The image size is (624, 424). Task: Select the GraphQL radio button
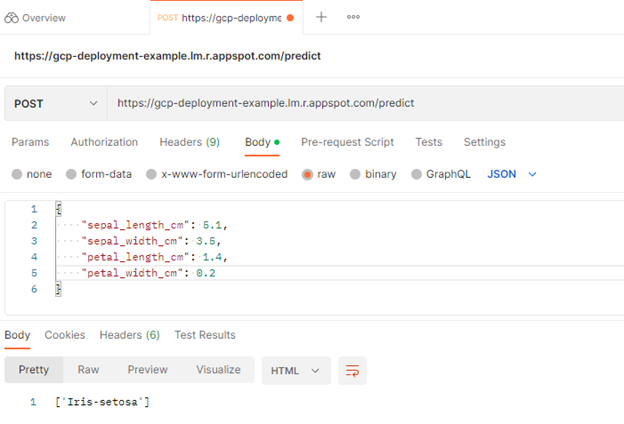416,174
